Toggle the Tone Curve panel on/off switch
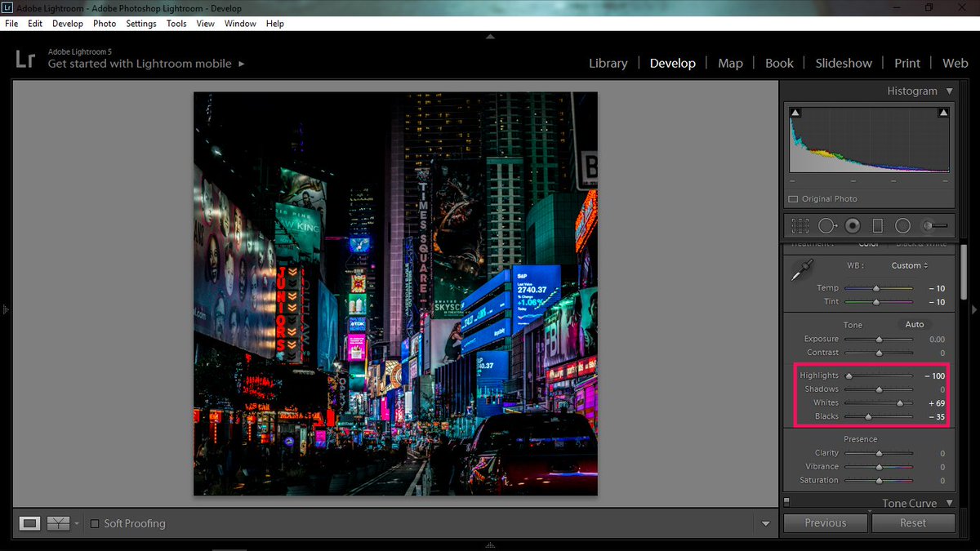Screen dimensions: 980x551 tap(786, 501)
